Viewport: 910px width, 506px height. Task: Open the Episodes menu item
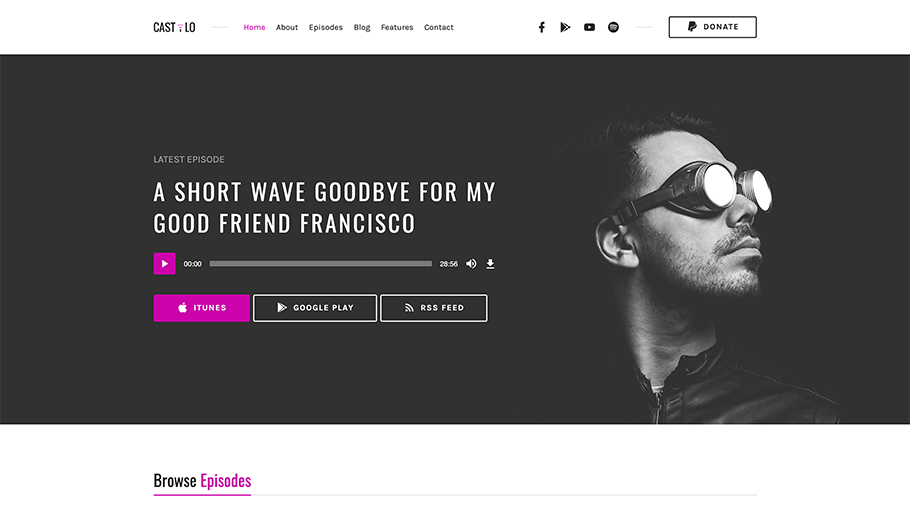[326, 27]
